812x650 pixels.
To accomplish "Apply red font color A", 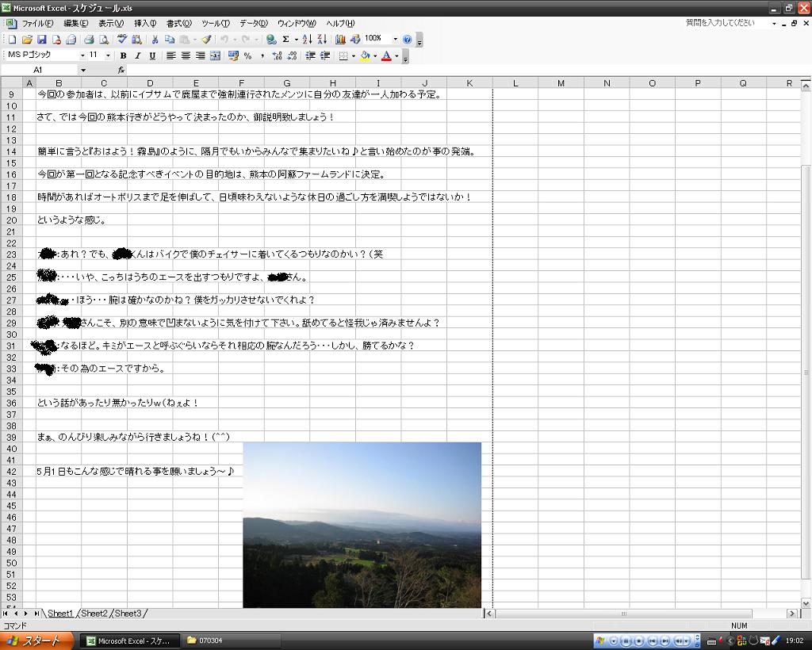I will 386,56.
